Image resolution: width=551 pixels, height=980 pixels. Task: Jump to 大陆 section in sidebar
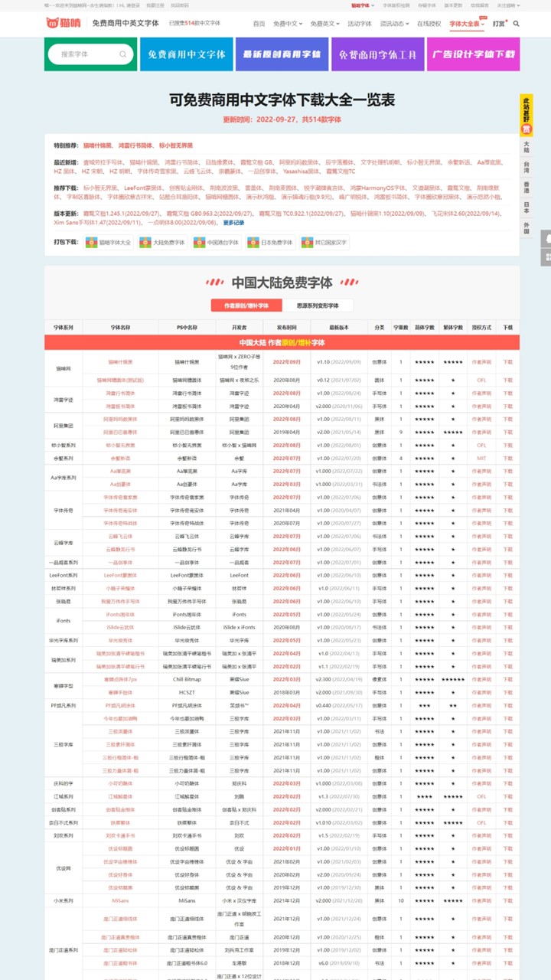[x=527, y=145]
